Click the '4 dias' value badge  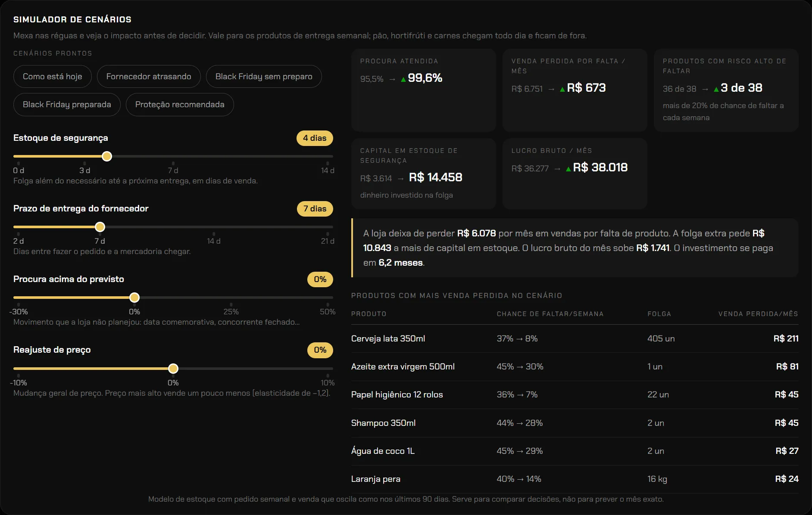315,138
